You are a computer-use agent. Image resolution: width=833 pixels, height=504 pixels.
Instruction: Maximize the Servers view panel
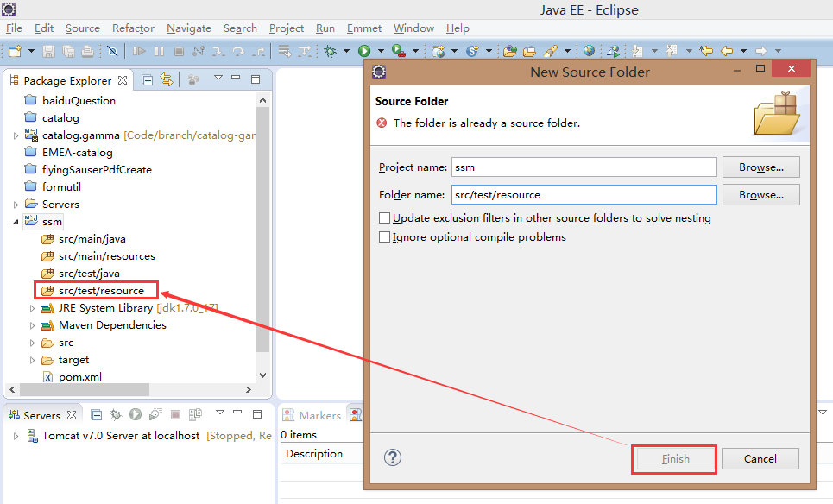pos(257,413)
